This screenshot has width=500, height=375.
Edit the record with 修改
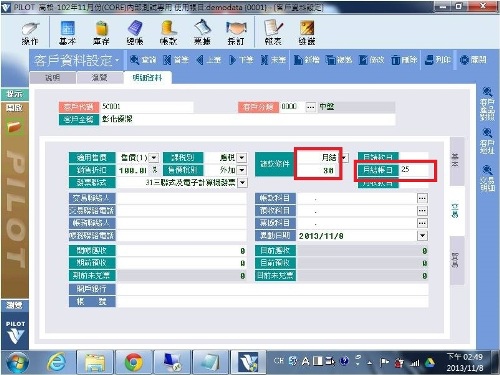(371, 60)
